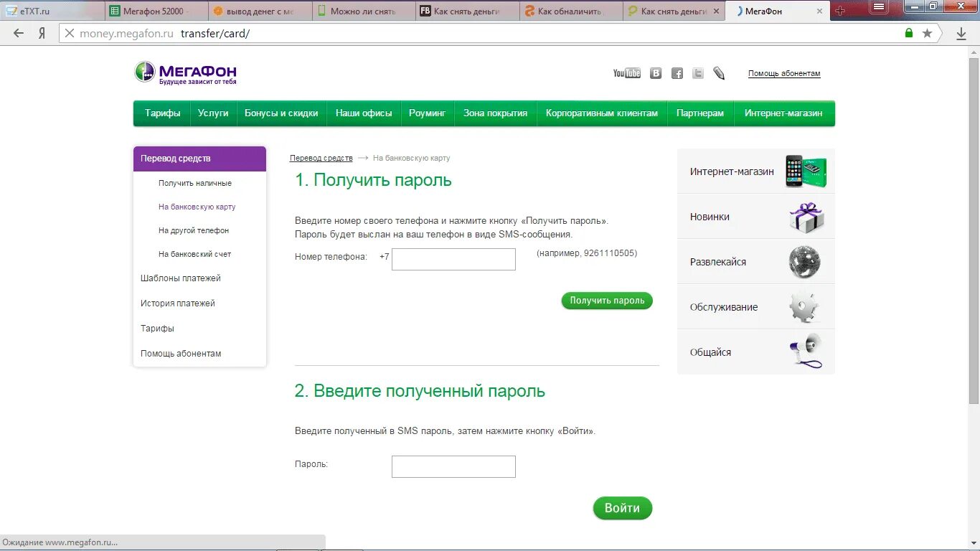Click the disco ball image for Развлекайся
The width and height of the screenshot is (980, 551).
pos(804,262)
